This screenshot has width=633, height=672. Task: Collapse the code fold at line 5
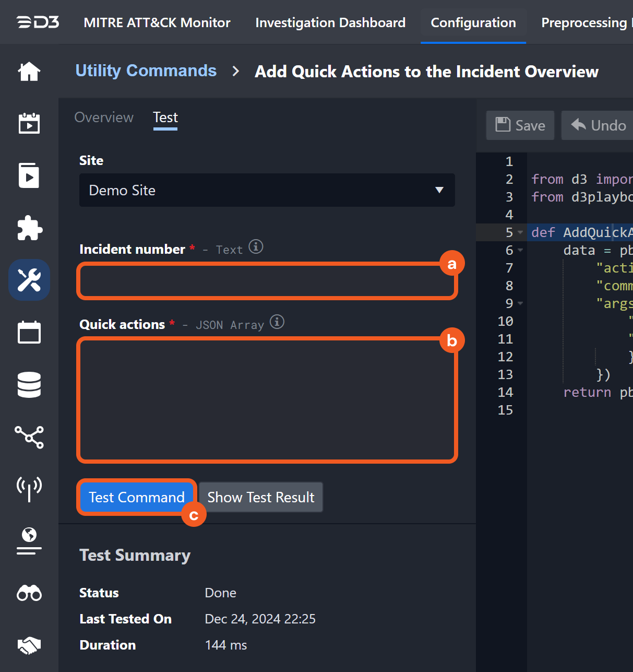click(x=520, y=232)
